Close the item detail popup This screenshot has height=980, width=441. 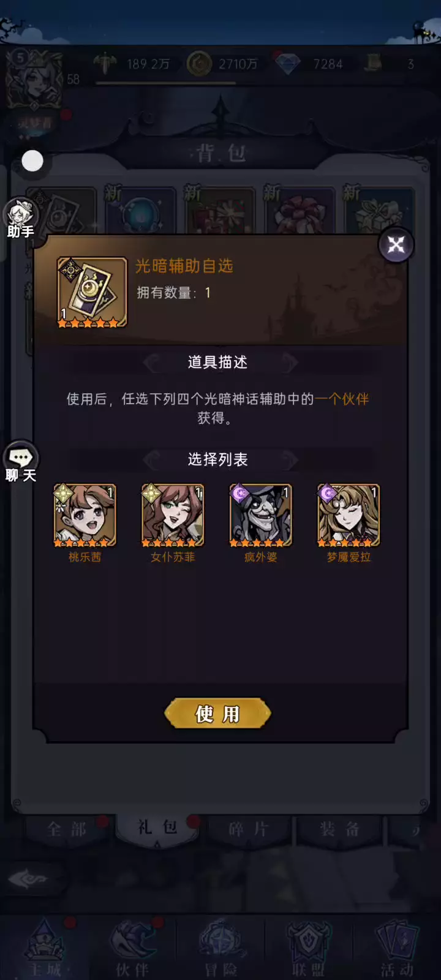396,245
